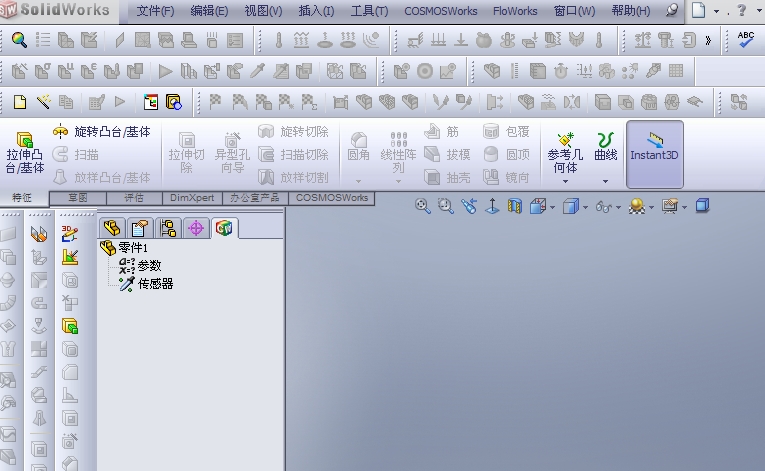Screen dimensions: 765x471
Task: Open the FloWorks menu
Action: pyautogui.click(x=515, y=11)
